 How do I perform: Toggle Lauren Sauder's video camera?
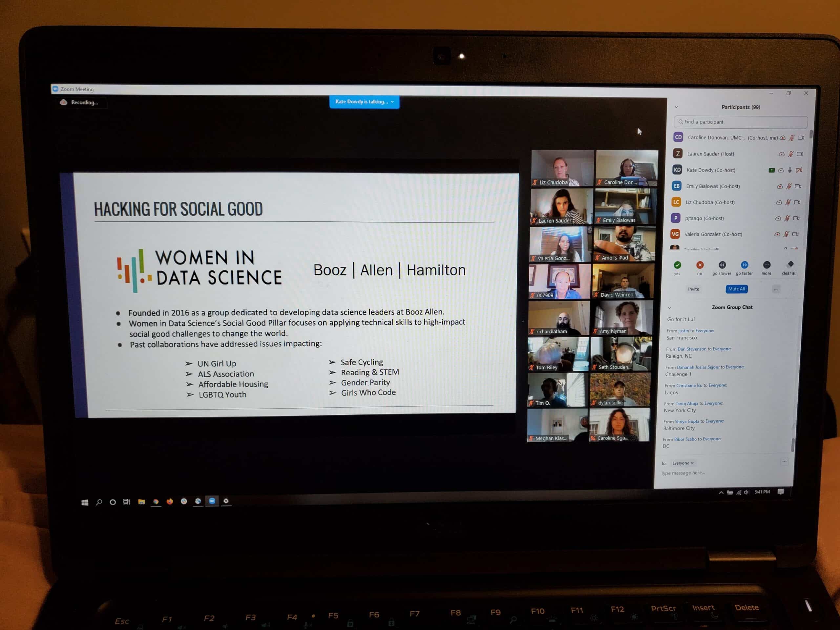point(800,154)
